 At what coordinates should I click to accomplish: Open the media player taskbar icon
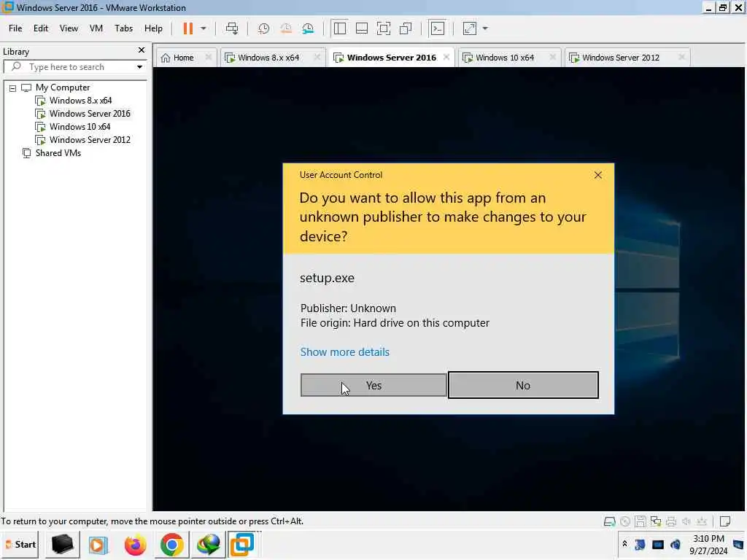pyautogui.click(x=98, y=545)
